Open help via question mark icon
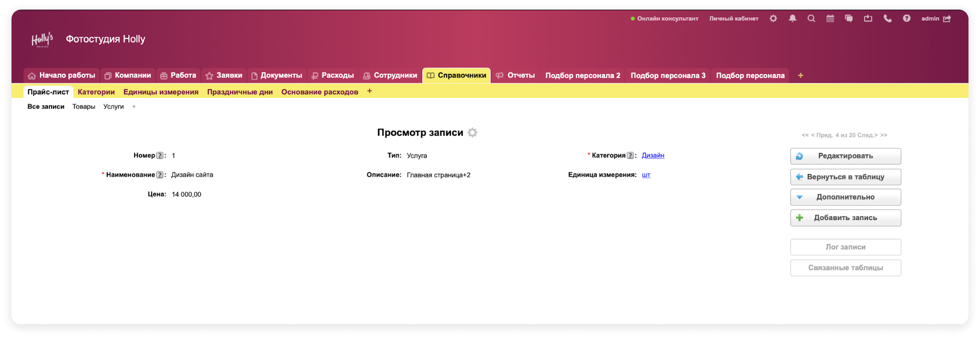This screenshot has width=980, height=338. [x=906, y=19]
